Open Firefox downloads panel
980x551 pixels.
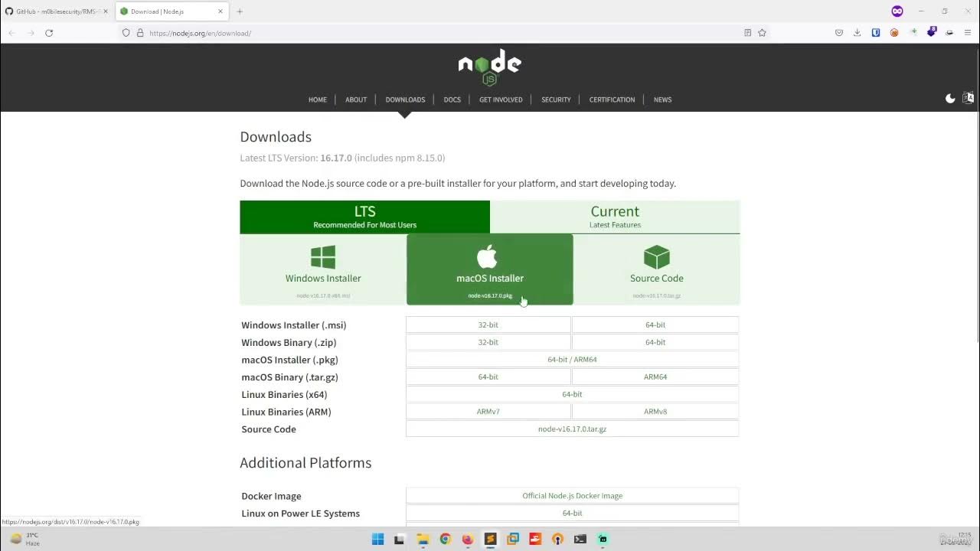(857, 33)
